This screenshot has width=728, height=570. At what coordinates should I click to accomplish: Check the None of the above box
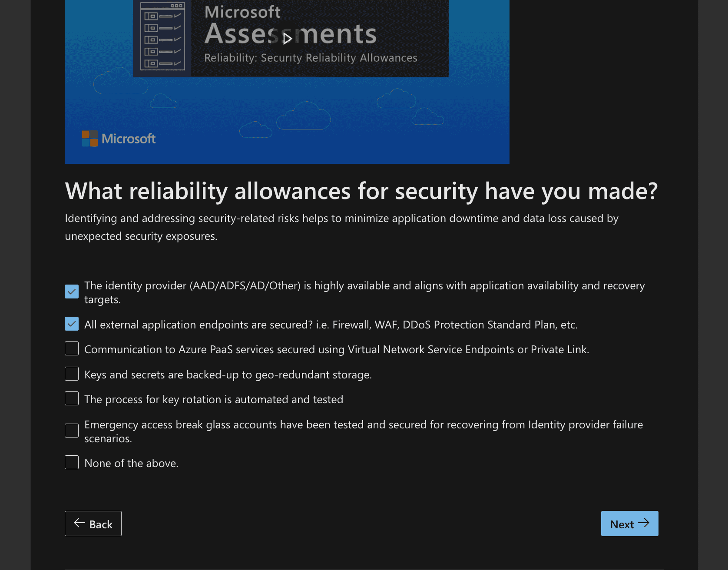pos(72,463)
